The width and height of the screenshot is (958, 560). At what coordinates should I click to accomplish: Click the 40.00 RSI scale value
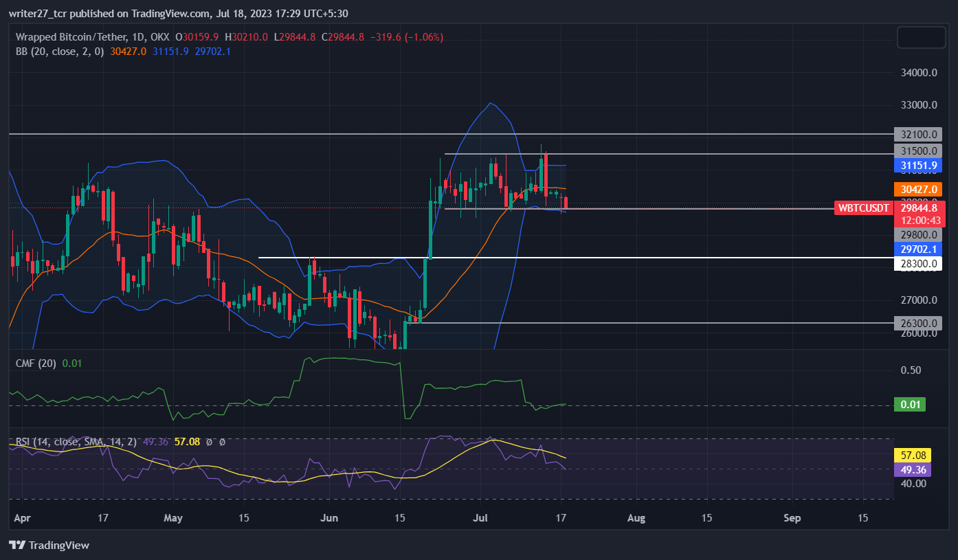click(x=913, y=483)
